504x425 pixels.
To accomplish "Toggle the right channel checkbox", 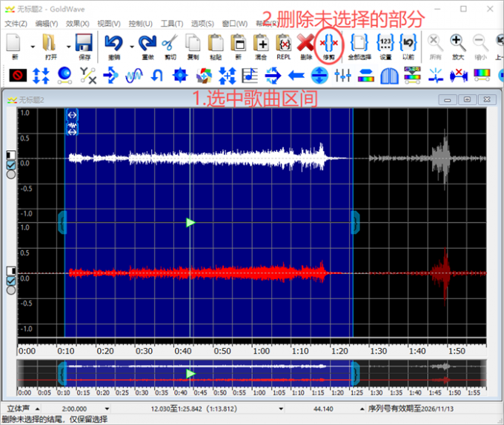I will click(11, 281).
